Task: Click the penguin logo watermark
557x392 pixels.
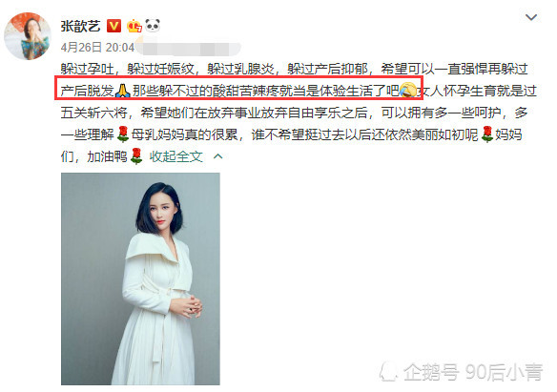Action: (388, 373)
